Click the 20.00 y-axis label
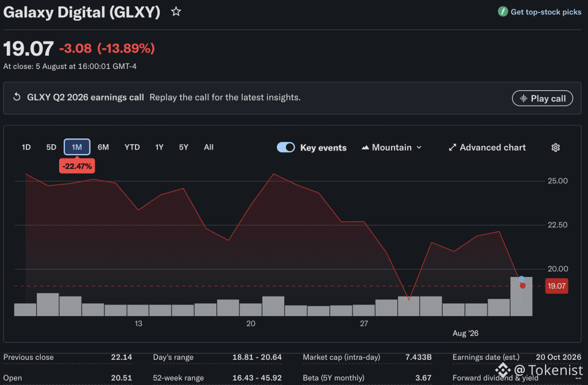Image resolution: width=588 pixels, height=385 pixels. (558, 269)
